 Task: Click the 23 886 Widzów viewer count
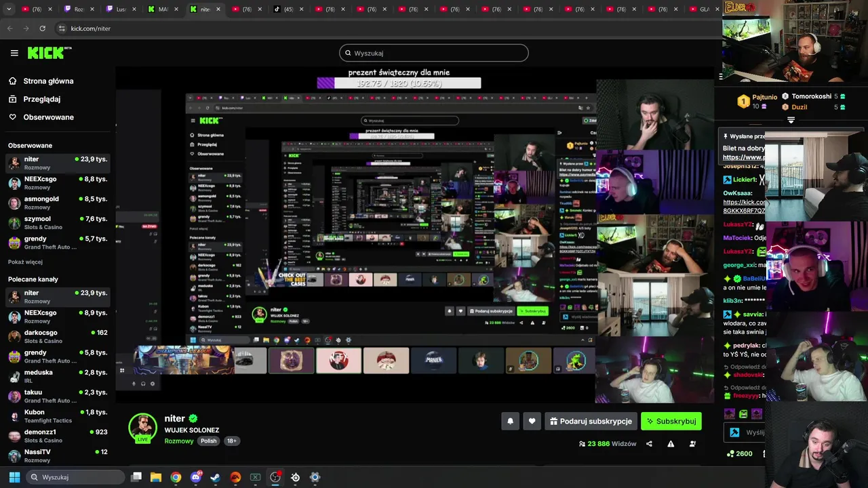tap(608, 444)
